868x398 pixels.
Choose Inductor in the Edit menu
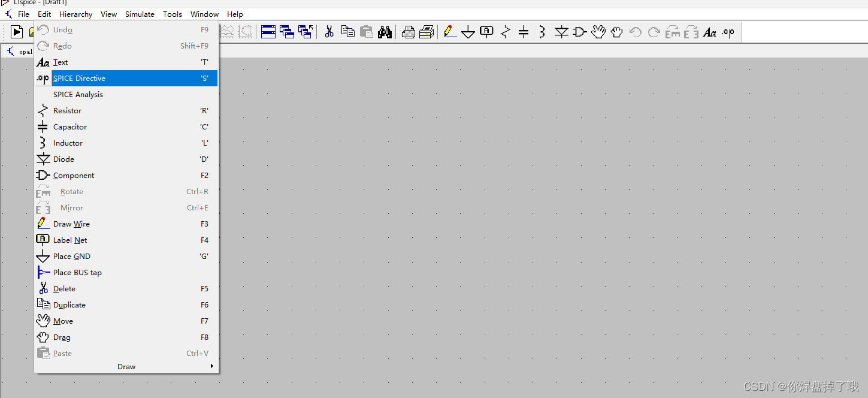pyautogui.click(x=126, y=143)
